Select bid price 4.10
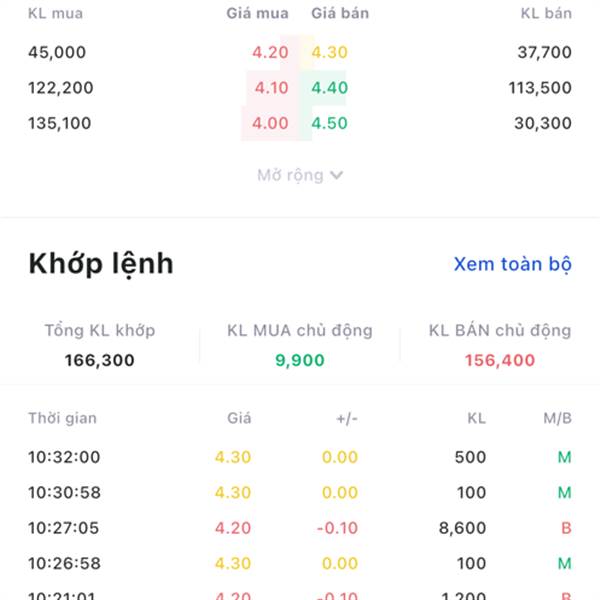 click(271, 88)
